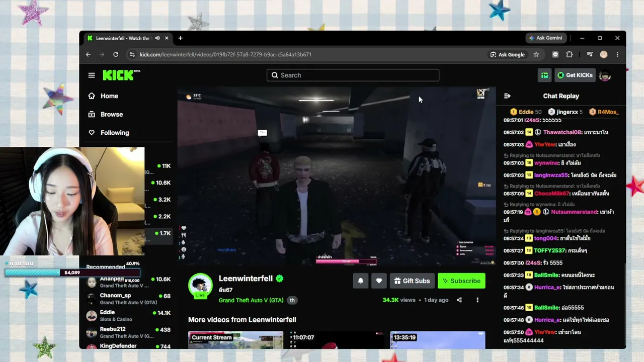Click the green Subscribe button
Screen dimensions: 644x362
(461, 281)
